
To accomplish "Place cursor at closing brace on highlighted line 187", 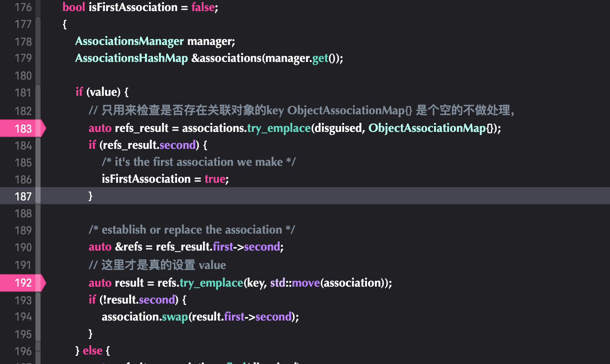I will tap(90, 196).
